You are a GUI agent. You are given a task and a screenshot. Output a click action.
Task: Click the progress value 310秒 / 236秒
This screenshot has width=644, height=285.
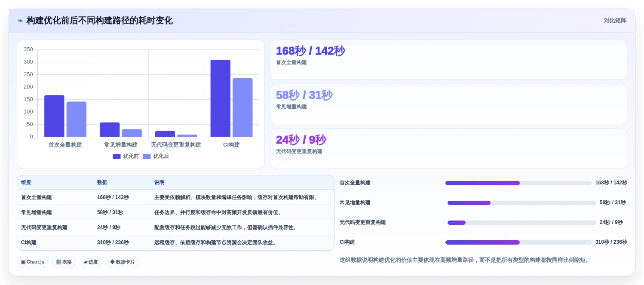click(611, 242)
